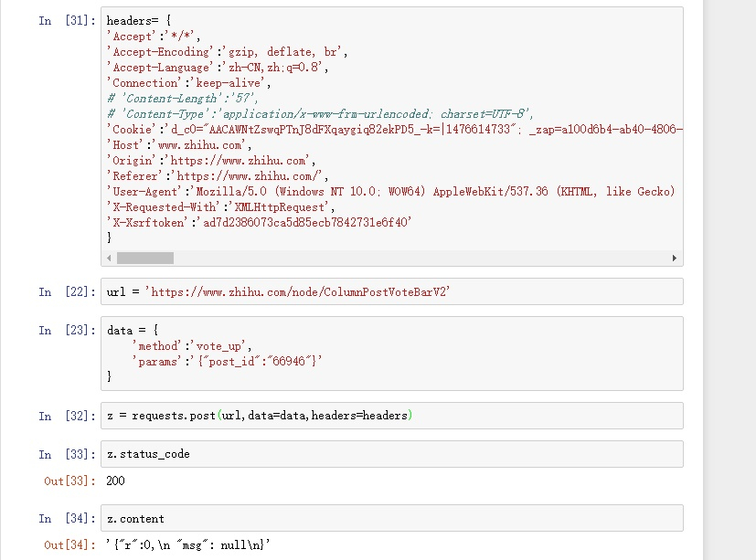The width and height of the screenshot is (756, 560).
Task: Click the commented 'Content-Length' line
Action: (x=183, y=98)
